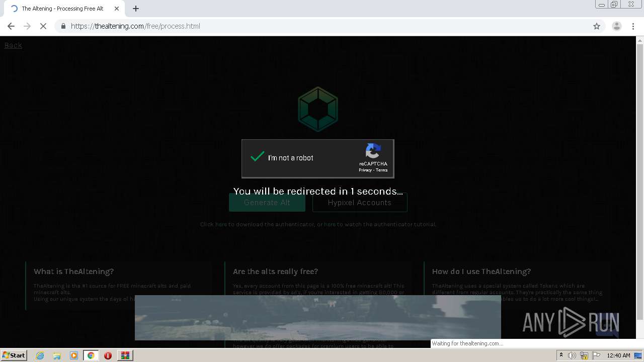Open Internet Explorer from taskbar
The height and width of the screenshot is (362, 644).
point(40,355)
